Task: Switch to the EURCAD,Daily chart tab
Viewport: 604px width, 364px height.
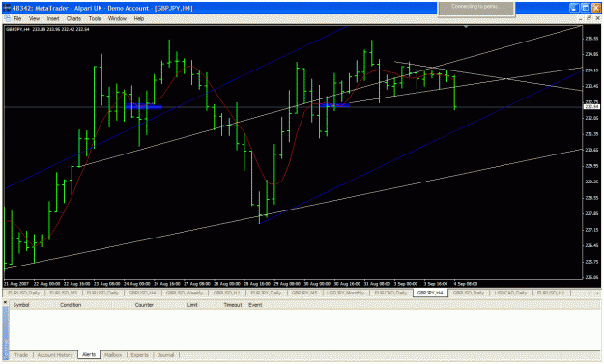Action: 390,293
